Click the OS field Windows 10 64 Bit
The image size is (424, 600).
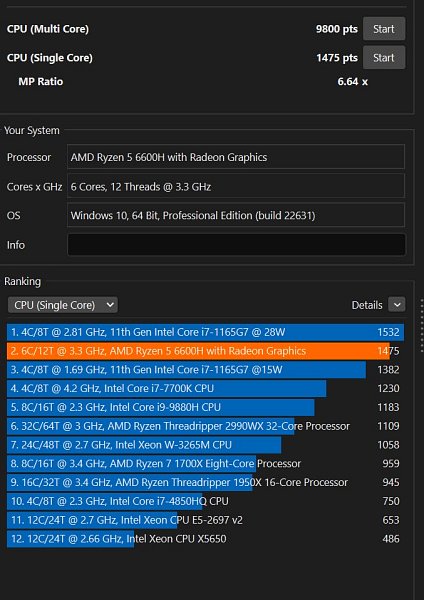click(x=236, y=215)
